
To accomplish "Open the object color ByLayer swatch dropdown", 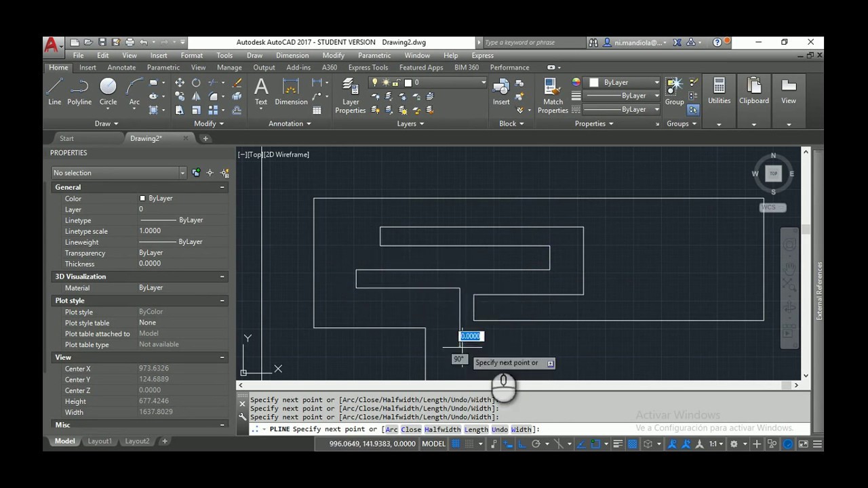I will coord(624,82).
